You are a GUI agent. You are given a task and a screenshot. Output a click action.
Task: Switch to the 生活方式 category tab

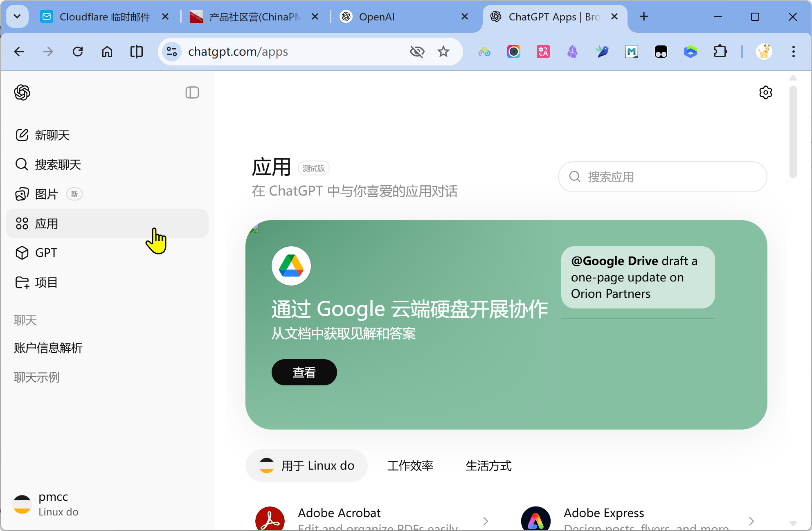488,466
